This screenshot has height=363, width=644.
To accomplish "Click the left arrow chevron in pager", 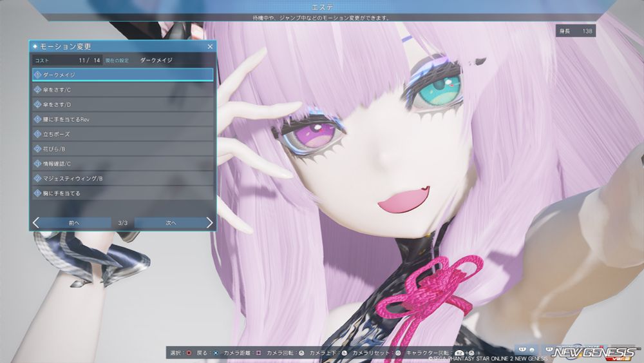I will tap(35, 223).
